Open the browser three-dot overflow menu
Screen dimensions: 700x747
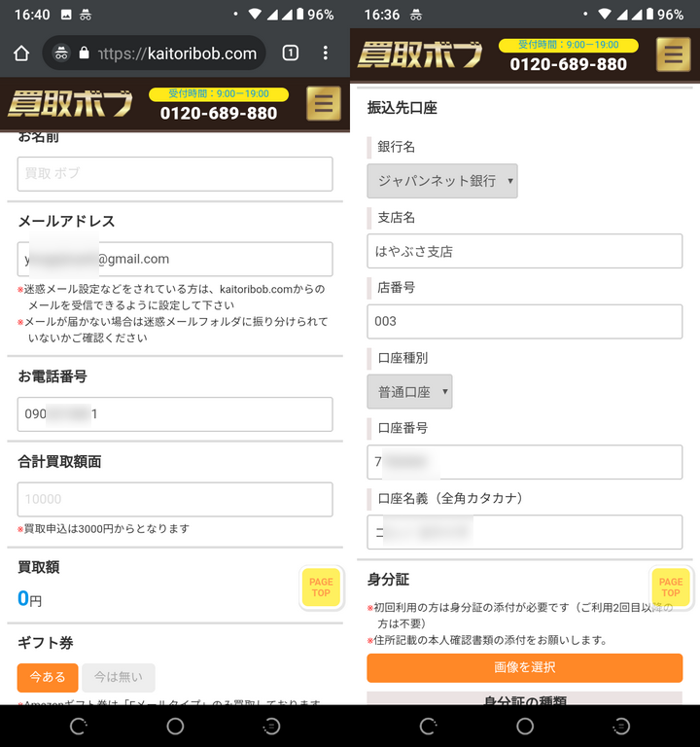326,53
